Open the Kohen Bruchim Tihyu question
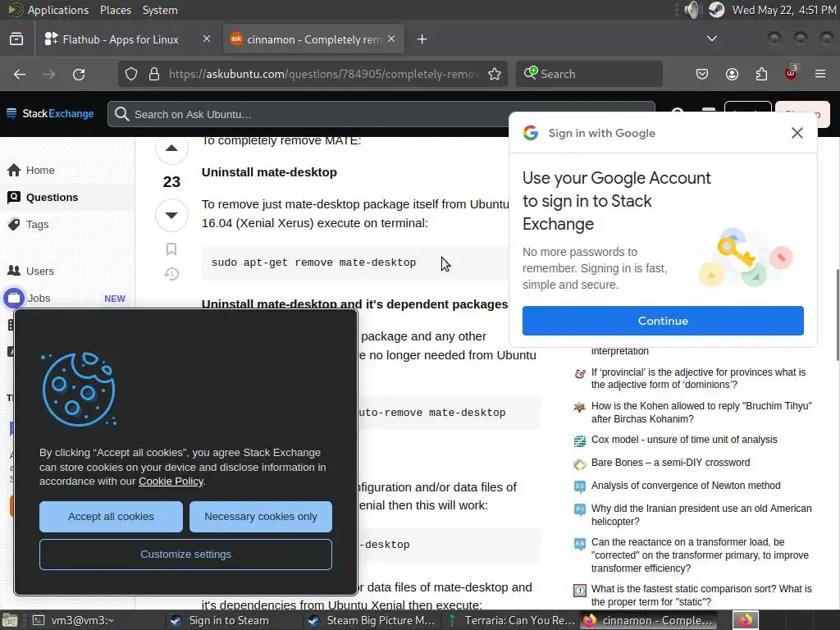Image resolution: width=840 pixels, height=630 pixels. pos(701,413)
